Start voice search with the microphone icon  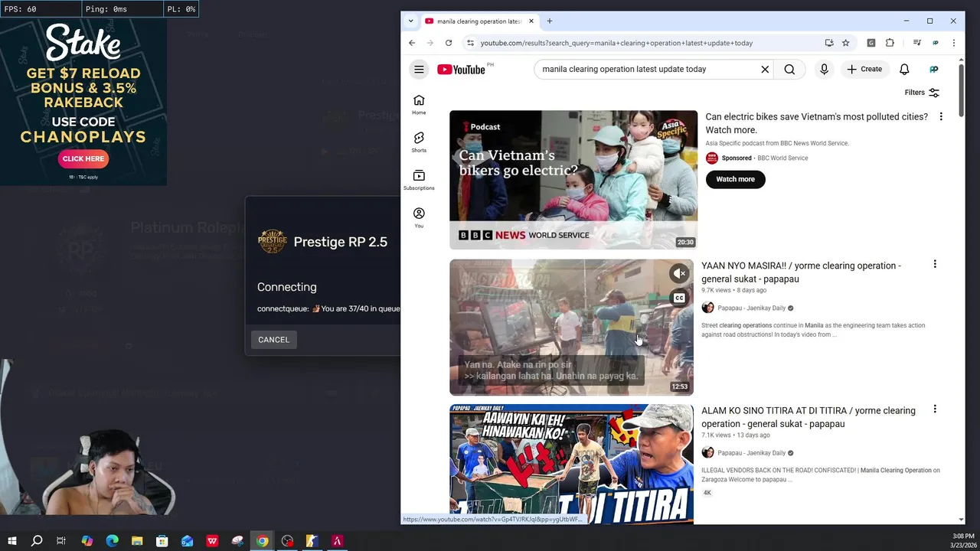[x=824, y=69]
